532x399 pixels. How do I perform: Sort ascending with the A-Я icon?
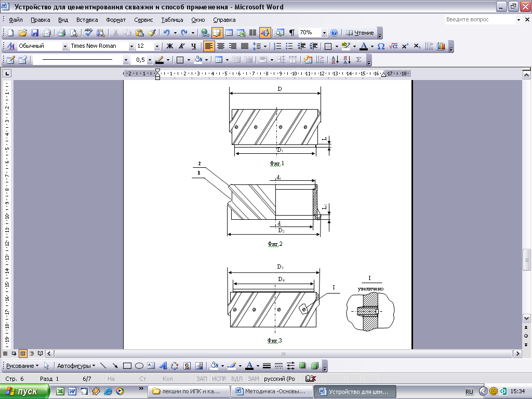point(335,60)
